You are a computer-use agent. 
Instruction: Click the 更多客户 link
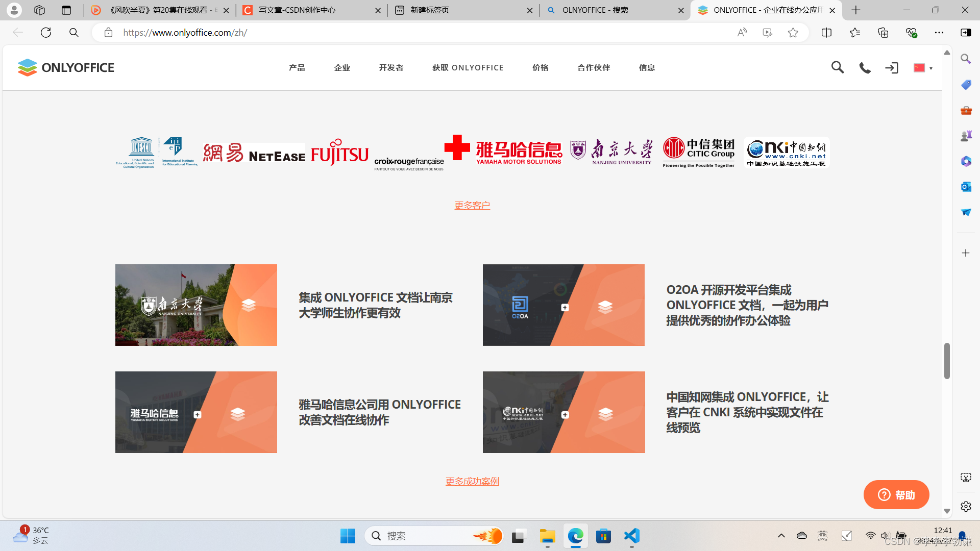tap(472, 206)
